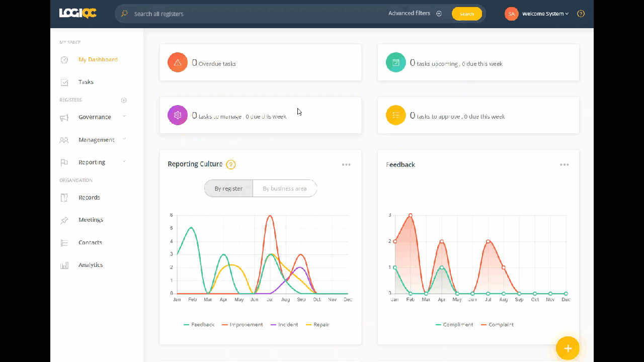
Task: Expand the Governance section chevron
Action: (124, 117)
